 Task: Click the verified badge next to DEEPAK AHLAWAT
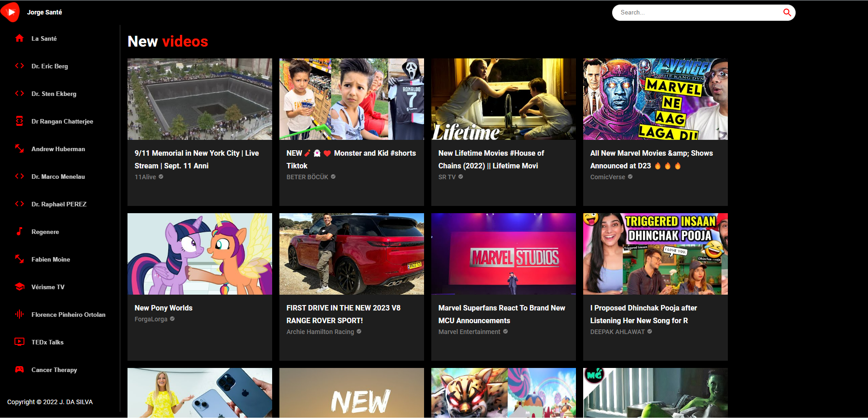coord(650,331)
